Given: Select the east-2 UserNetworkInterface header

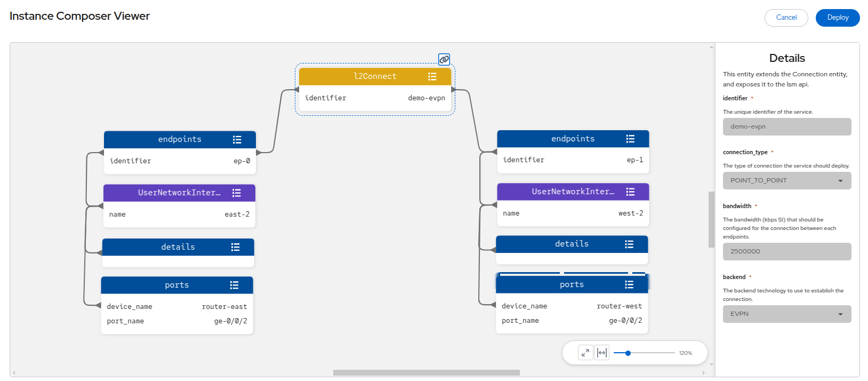Looking at the screenshot, I should pos(179,193).
